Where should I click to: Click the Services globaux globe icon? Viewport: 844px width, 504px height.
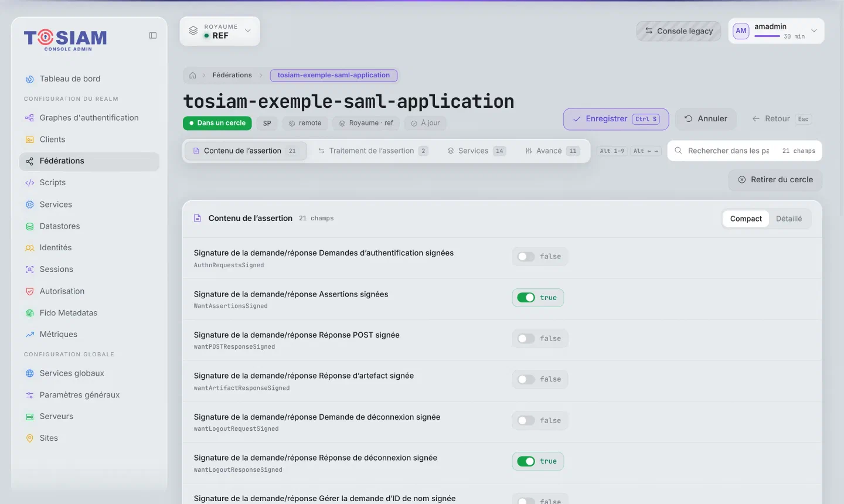pyautogui.click(x=29, y=373)
